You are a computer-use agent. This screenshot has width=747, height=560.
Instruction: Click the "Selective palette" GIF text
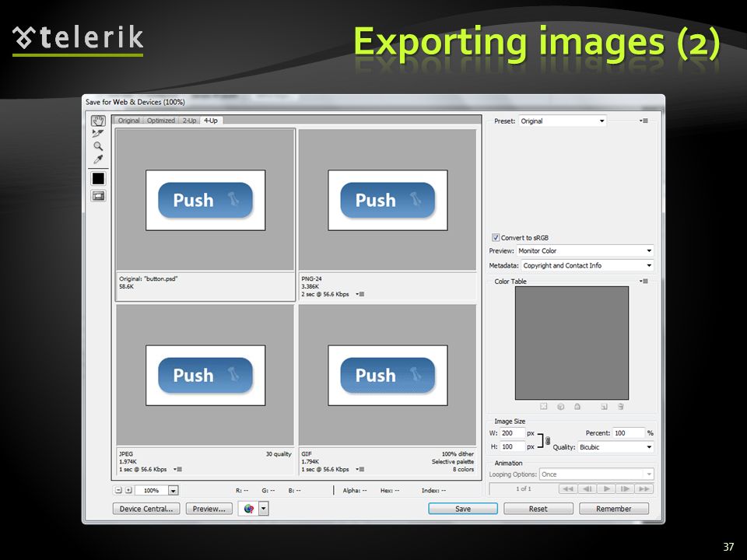(x=453, y=461)
